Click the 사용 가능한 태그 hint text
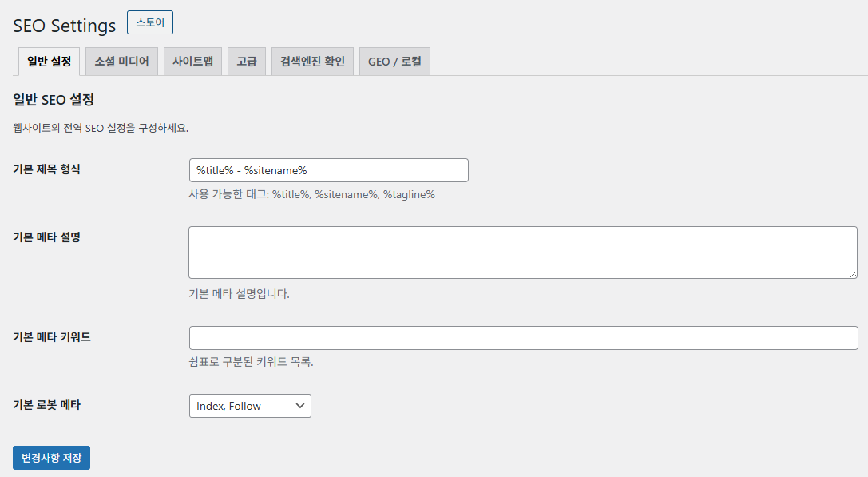Image resolution: width=868 pixels, height=477 pixels. pos(311,194)
